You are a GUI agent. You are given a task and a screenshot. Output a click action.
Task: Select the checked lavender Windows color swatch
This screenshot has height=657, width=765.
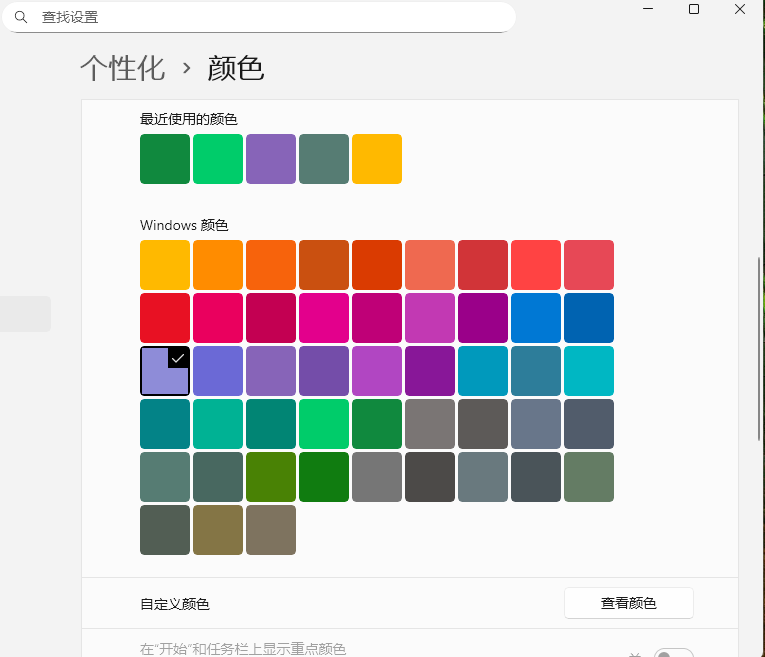pyautogui.click(x=165, y=371)
